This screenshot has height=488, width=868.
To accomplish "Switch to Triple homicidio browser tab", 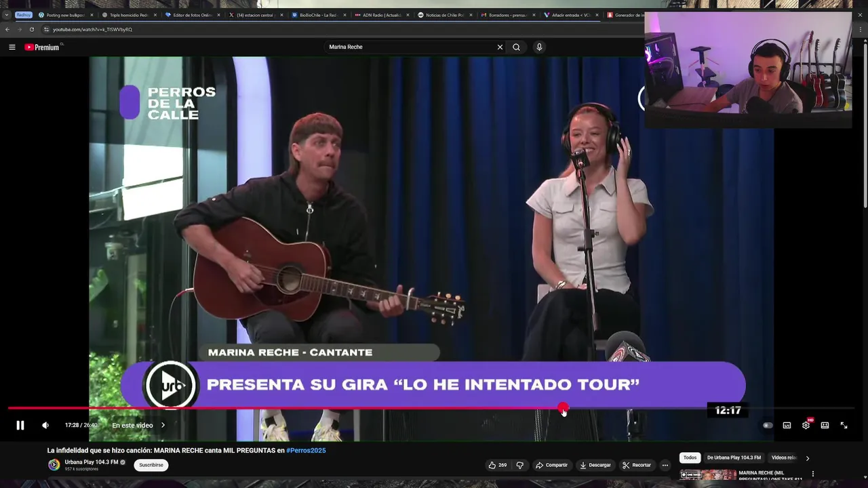I will point(129,15).
